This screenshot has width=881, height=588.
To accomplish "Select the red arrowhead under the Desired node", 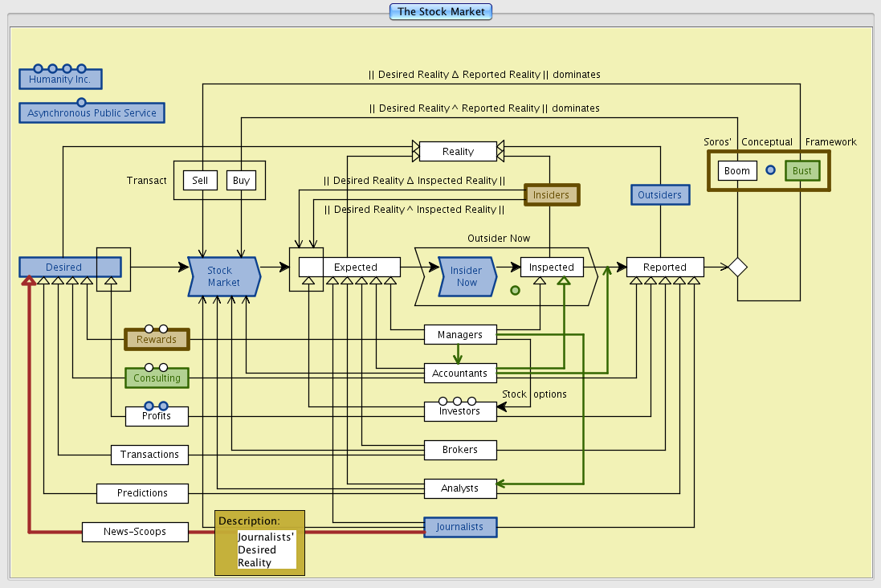I will [x=29, y=280].
